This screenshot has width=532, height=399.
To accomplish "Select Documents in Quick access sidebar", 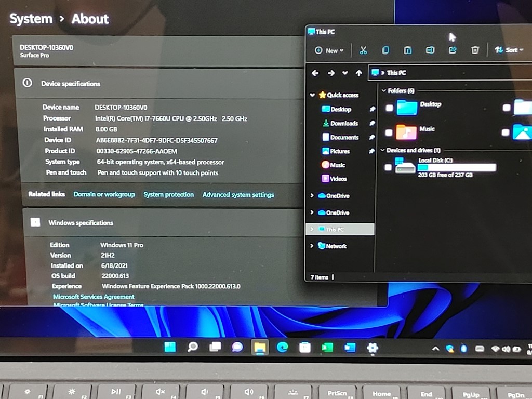I will click(x=344, y=137).
